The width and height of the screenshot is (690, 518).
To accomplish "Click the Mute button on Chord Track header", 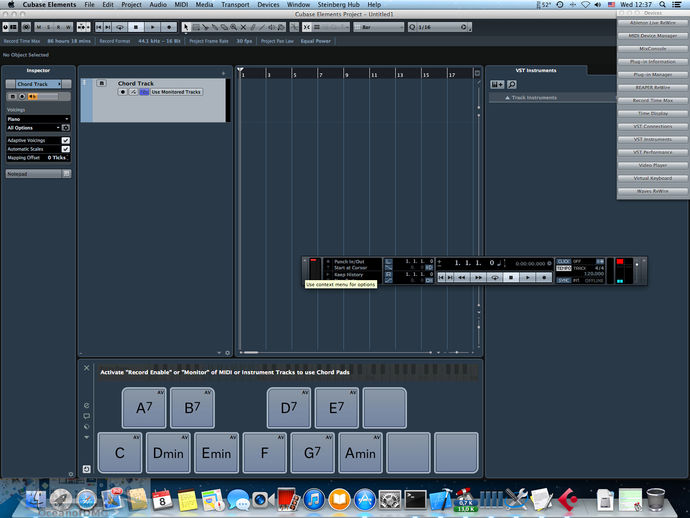I will point(101,83).
